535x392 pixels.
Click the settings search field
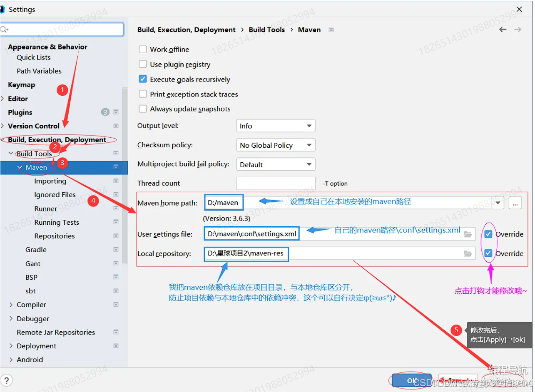pyautogui.click(x=62, y=29)
